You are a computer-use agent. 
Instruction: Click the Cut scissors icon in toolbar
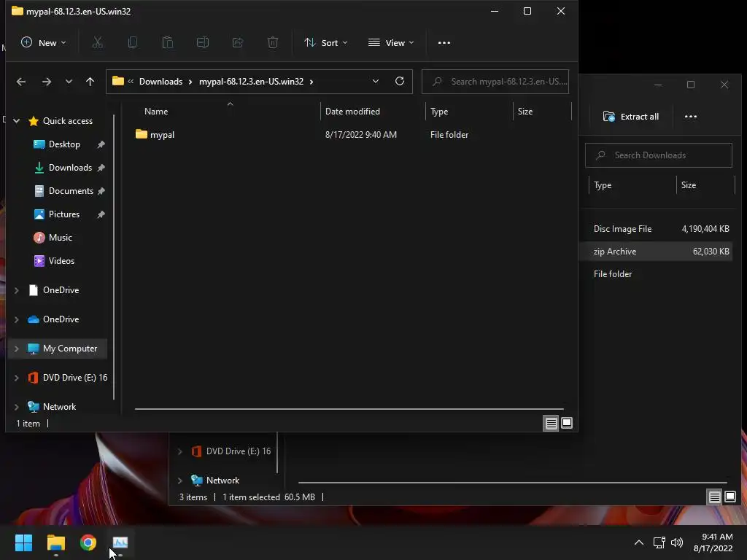97,43
